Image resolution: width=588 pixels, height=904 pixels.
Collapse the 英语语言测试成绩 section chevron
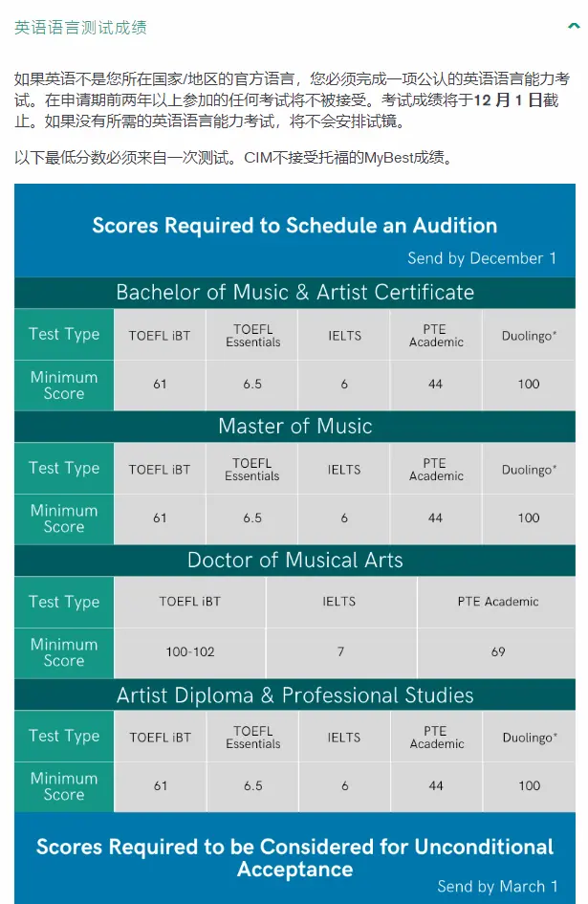(574, 27)
